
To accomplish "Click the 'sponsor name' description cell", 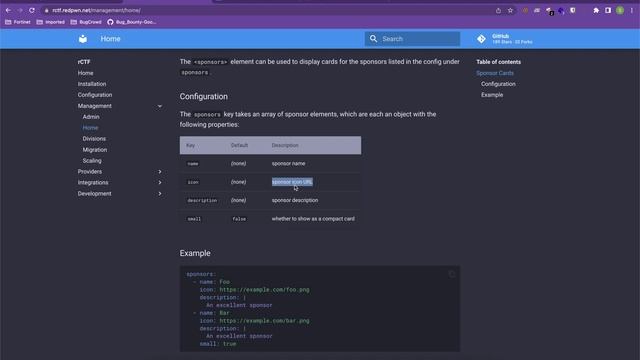I will 288,163.
